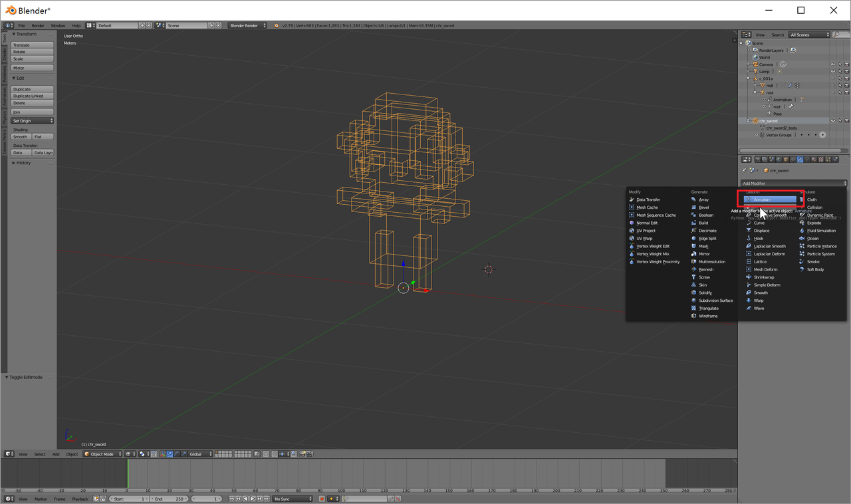Screen dimensions: 851x504
Task: Click the auto-keyframe record button
Action: [322, 499]
